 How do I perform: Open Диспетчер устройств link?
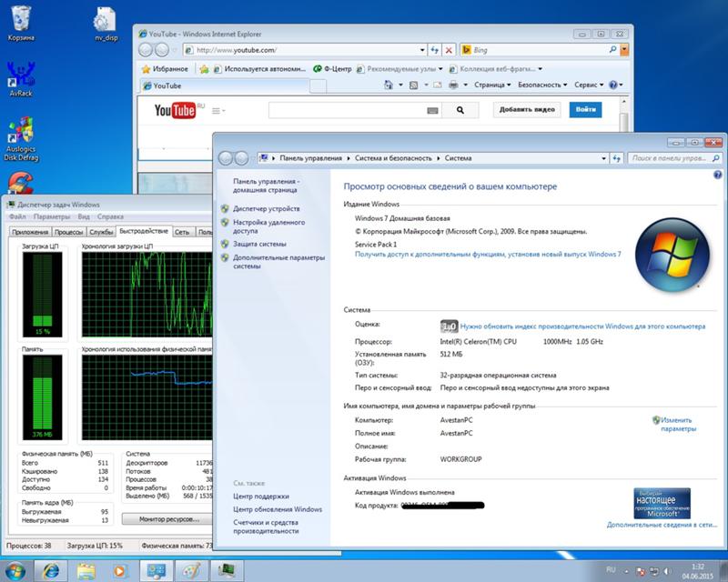266,209
